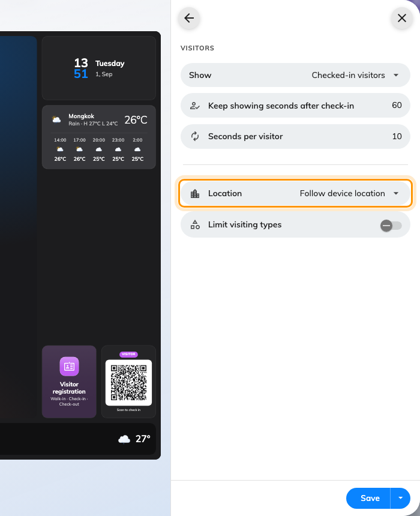Click the 20:00 forecast cloud icon
This screenshot has height=516, width=420.
click(x=99, y=149)
